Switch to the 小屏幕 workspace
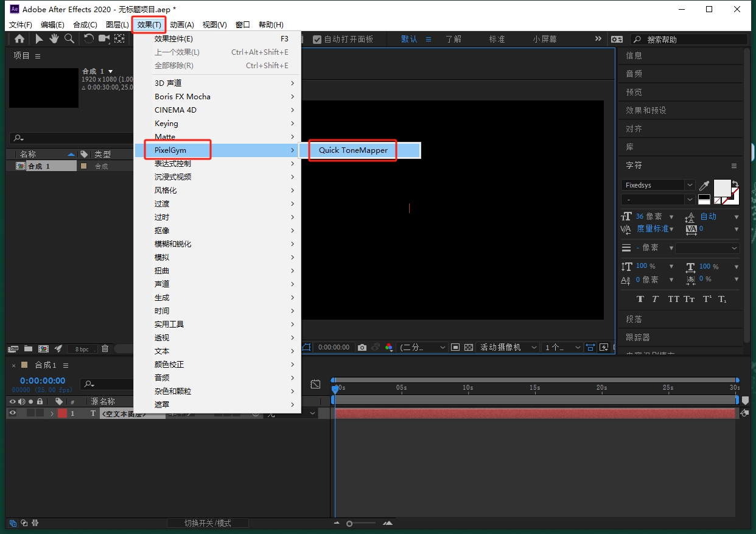 coord(545,39)
